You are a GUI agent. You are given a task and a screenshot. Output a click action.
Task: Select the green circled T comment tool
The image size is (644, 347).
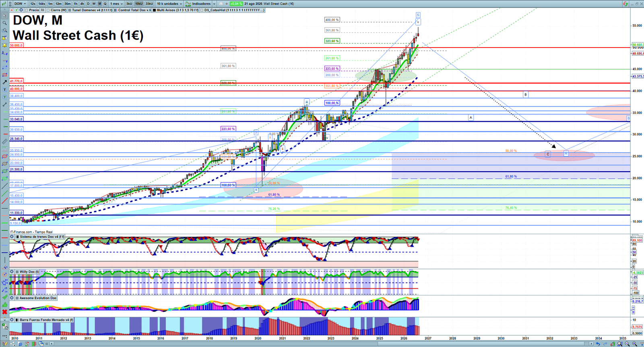5,97
